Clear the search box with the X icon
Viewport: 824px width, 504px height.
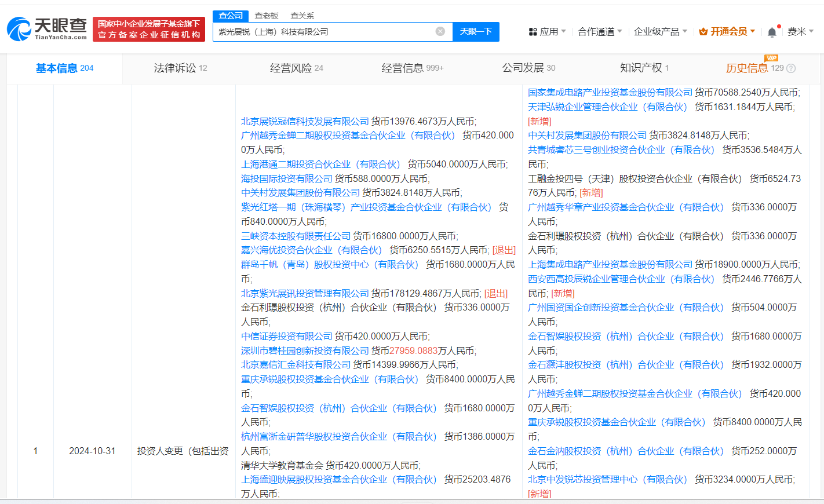point(440,31)
